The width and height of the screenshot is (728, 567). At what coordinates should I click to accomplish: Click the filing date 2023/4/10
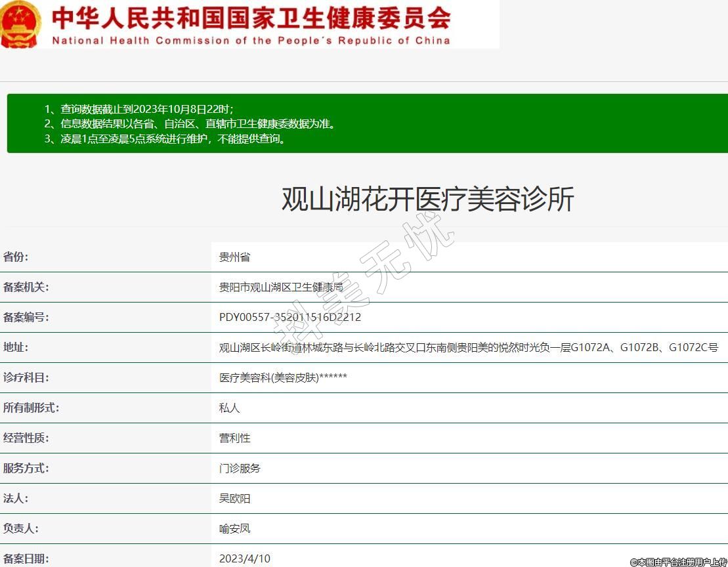[244, 558]
